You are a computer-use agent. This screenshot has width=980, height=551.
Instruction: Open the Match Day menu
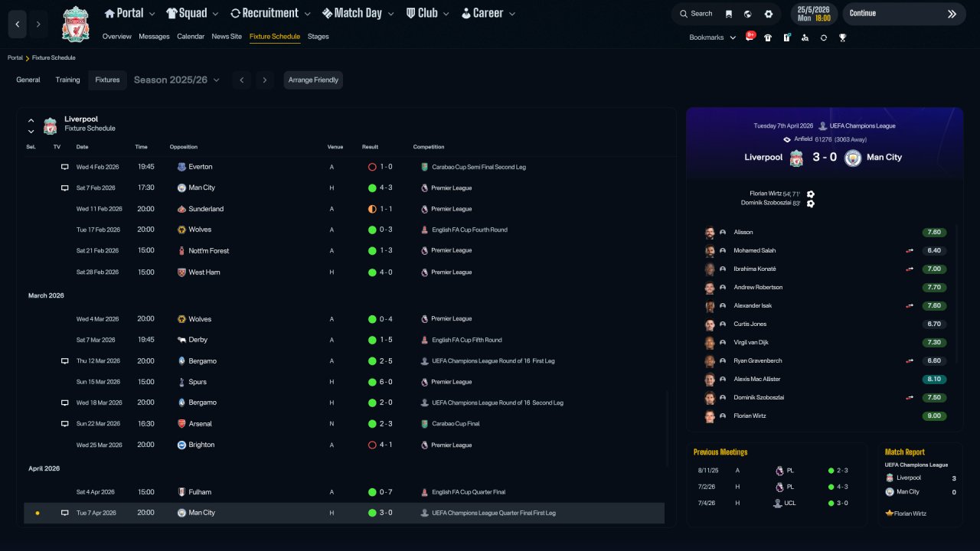359,13
